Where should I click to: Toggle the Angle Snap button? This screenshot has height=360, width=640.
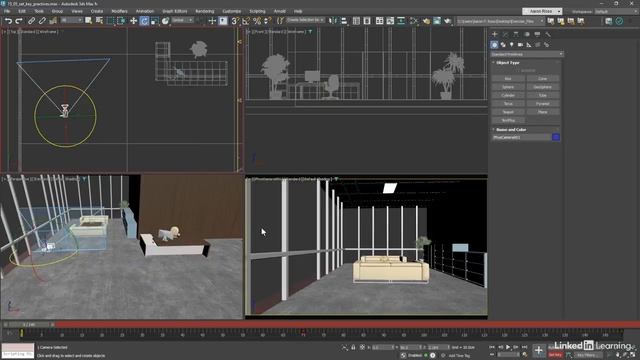click(246, 21)
